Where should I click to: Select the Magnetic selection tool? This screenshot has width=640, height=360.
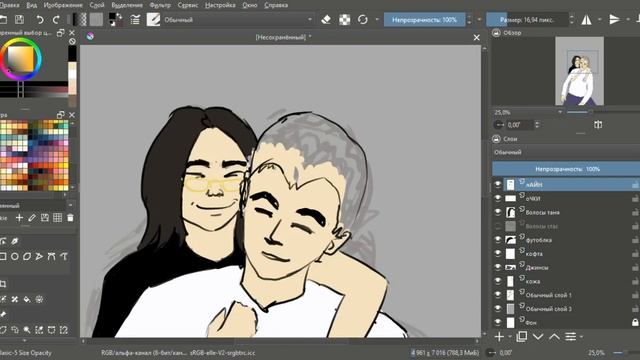64,329
